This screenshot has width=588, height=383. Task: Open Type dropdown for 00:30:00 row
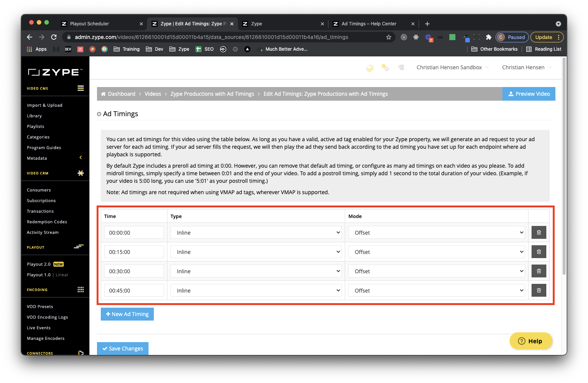tap(256, 271)
